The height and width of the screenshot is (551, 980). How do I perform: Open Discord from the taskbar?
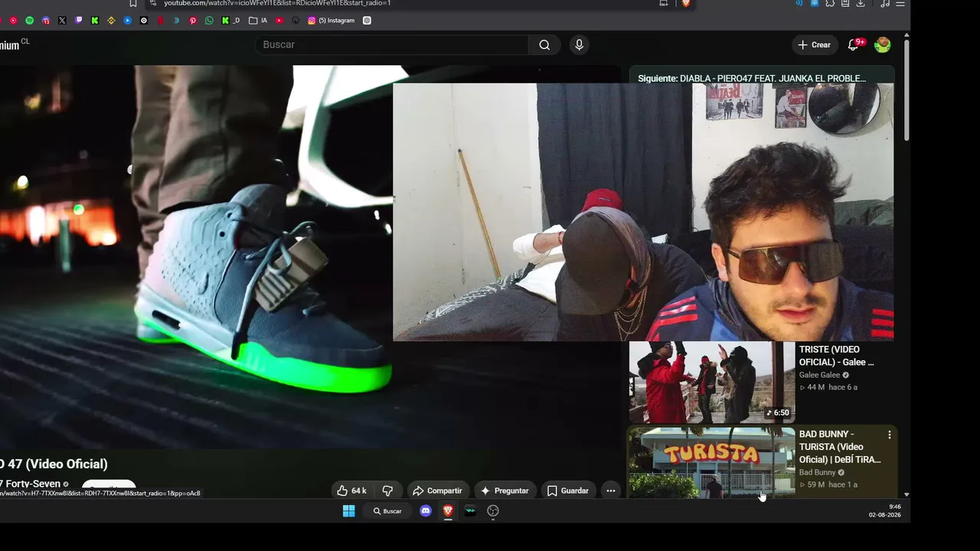point(426,511)
